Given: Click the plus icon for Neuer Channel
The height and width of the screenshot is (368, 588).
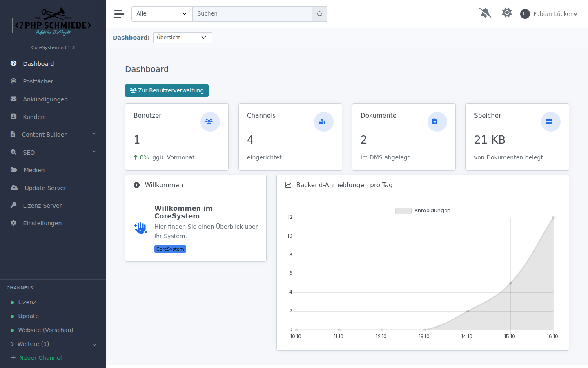Looking at the screenshot, I should [x=13, y=357].
